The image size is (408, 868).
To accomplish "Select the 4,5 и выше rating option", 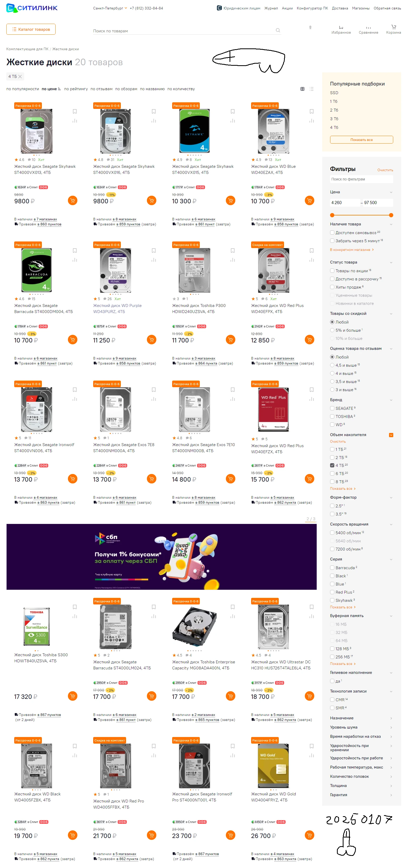I will coord(332,365).
